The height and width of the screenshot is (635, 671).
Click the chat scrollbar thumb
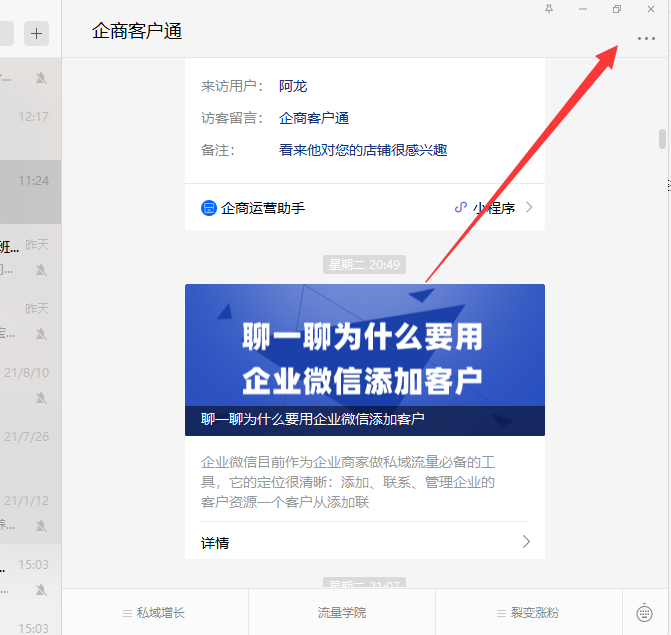coord(662,139)
